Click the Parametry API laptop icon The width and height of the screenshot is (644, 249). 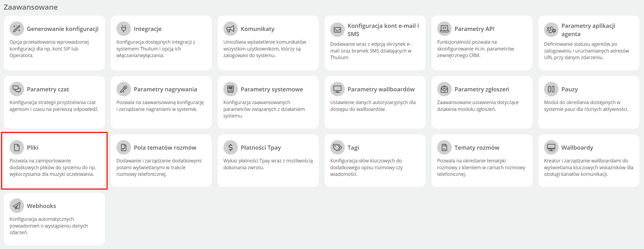pyautogui.click(x=445, y=29)
